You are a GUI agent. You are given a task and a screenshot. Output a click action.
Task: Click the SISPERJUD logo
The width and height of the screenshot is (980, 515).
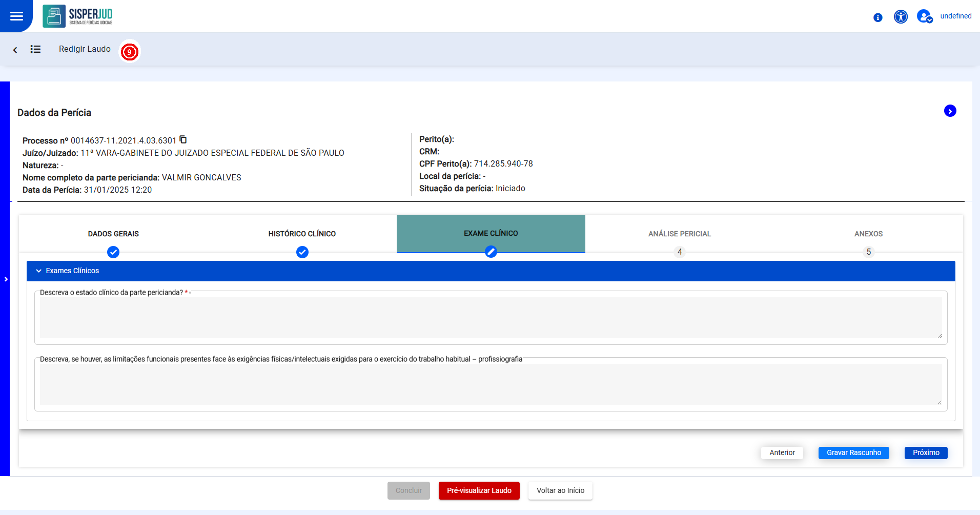tap(78, 16)
